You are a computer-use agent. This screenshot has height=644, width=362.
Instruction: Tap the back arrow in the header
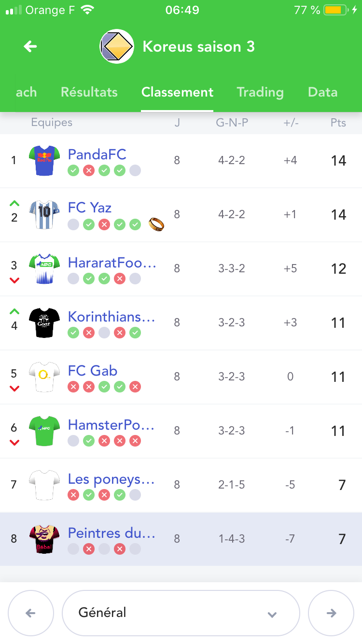[30, 46]
